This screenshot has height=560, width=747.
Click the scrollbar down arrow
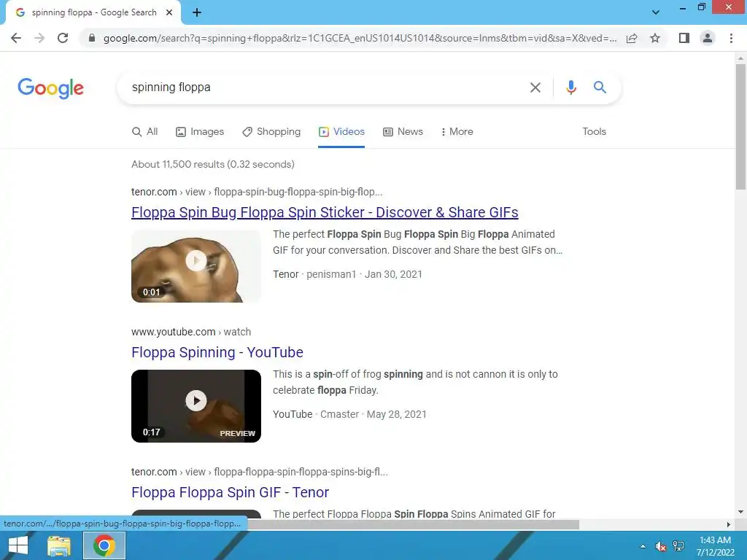pyautogui.click(x=740, y=512)
